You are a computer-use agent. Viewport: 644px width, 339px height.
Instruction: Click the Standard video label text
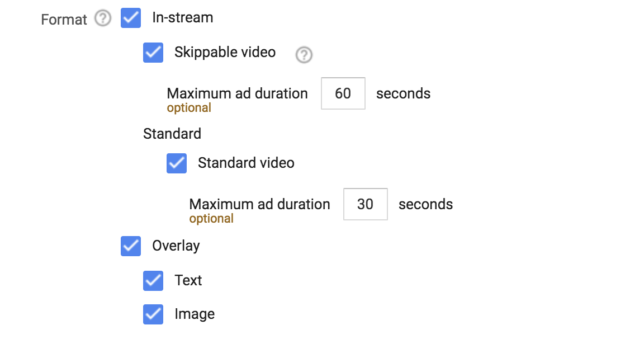pos(247,163)
